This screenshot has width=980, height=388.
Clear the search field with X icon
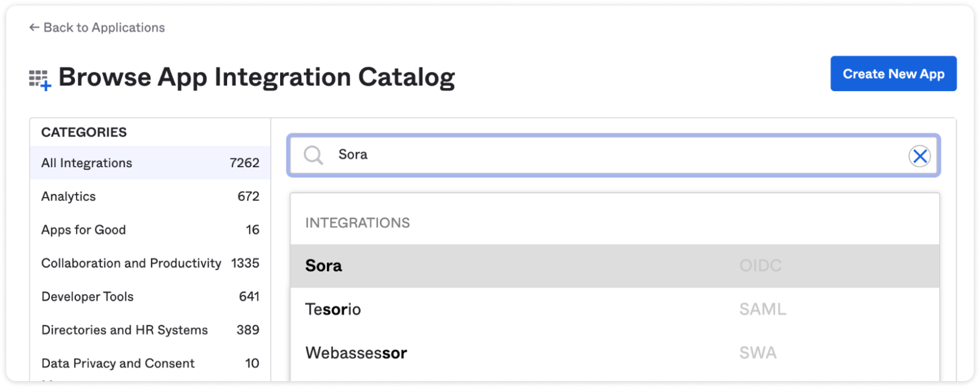[919, 156]
